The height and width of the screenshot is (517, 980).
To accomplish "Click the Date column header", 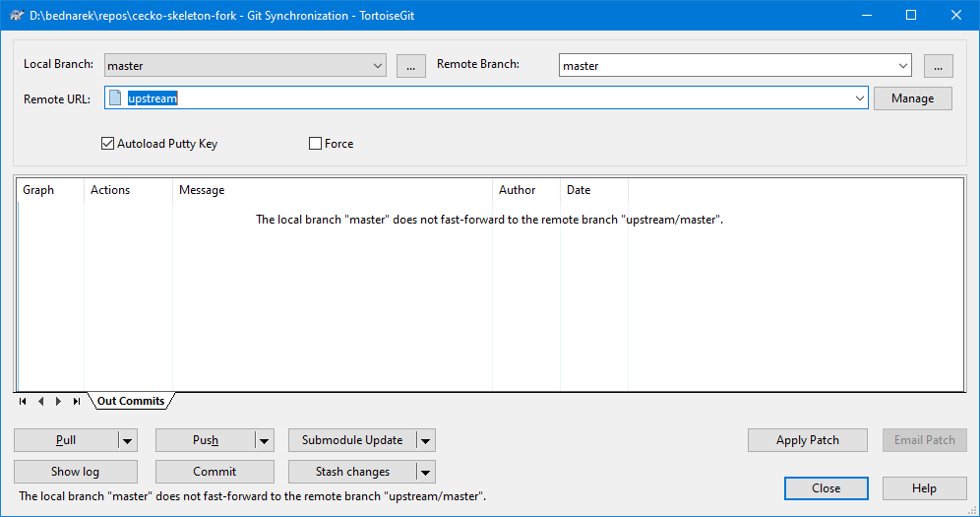I will point(593,190).
